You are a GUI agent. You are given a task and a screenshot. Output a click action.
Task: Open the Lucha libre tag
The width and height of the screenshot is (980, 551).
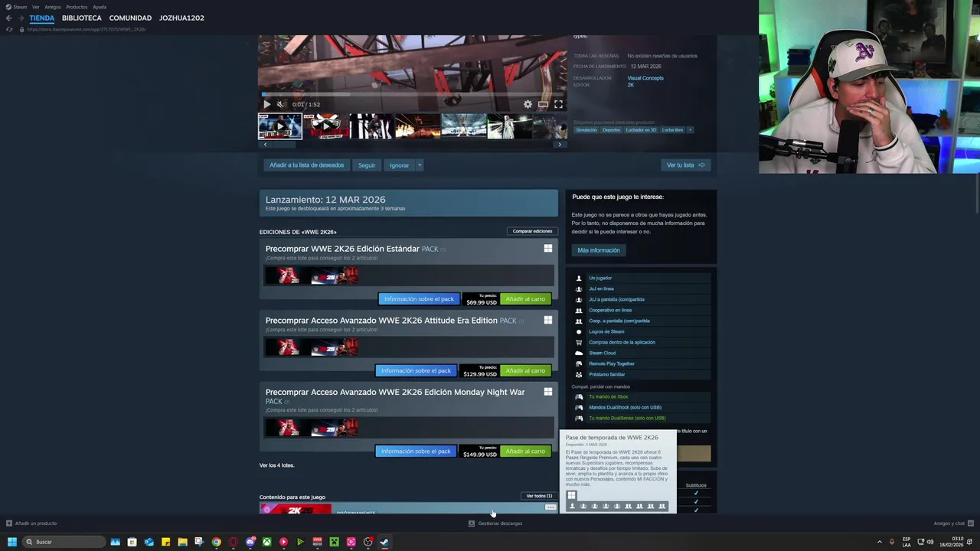point(672,130)
